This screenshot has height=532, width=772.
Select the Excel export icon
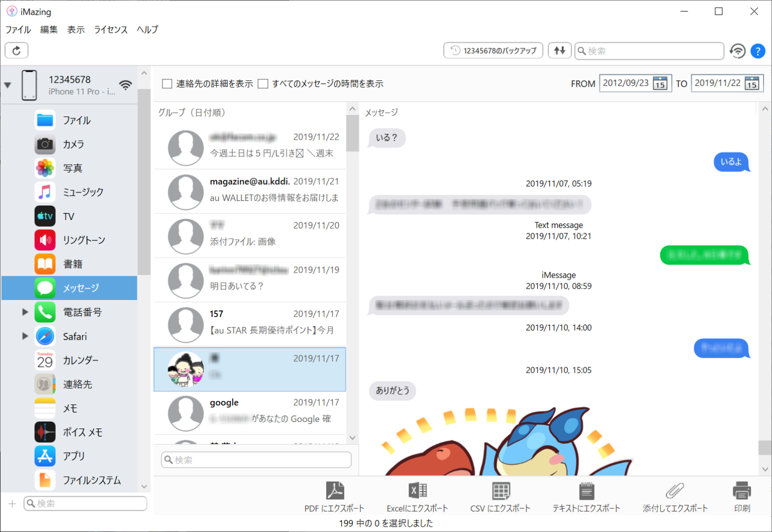(x=417, y=491)
